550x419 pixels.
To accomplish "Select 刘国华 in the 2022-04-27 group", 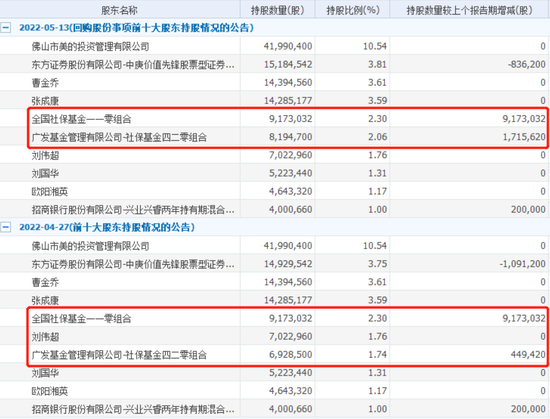I will tap(45, 373).
